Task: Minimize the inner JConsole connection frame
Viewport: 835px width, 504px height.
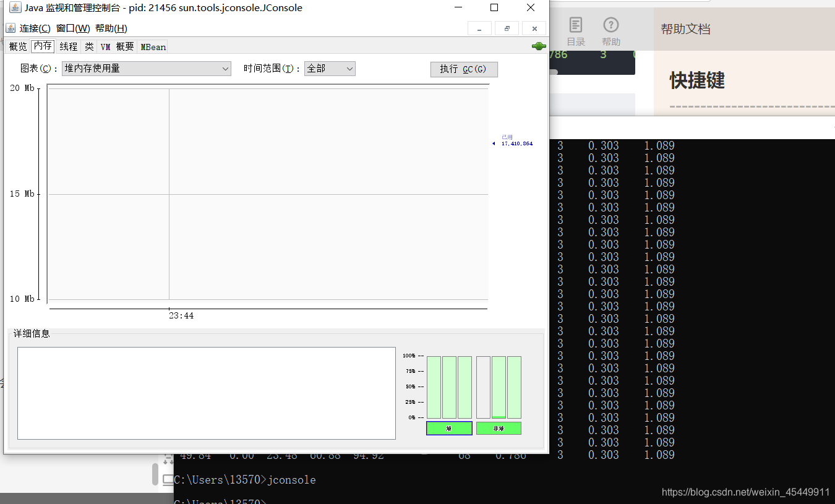Action: 479,28
